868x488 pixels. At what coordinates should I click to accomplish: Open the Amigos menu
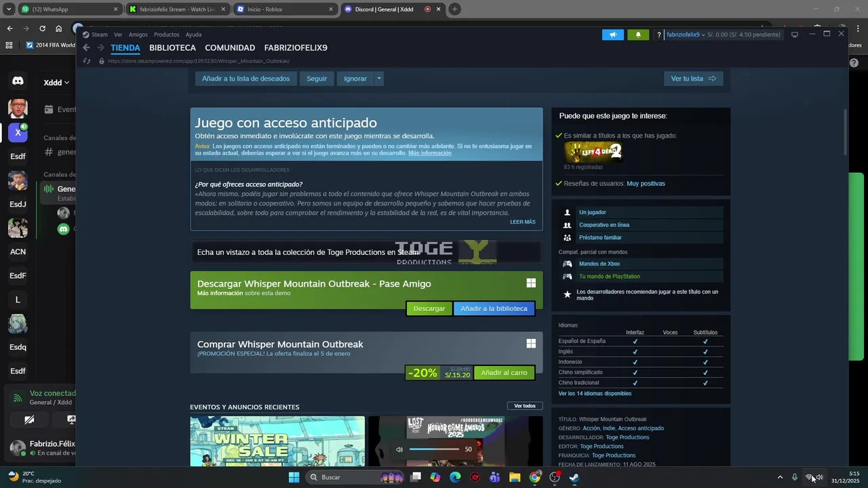click(138, 35)
